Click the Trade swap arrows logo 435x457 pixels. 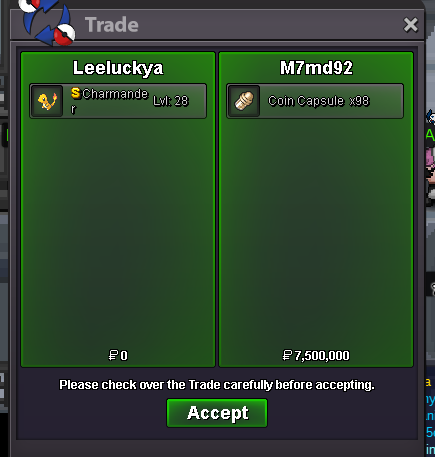[47, 22]
